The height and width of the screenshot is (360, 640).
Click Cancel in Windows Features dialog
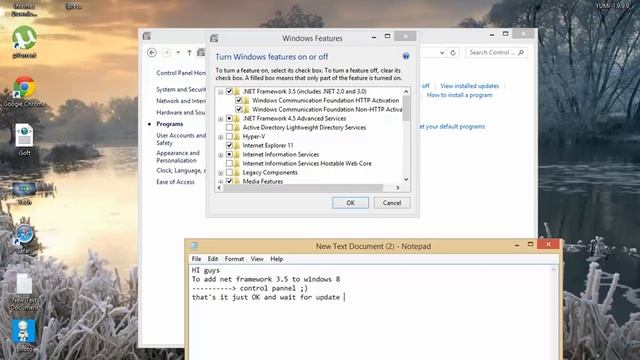[x=392, y=203]
